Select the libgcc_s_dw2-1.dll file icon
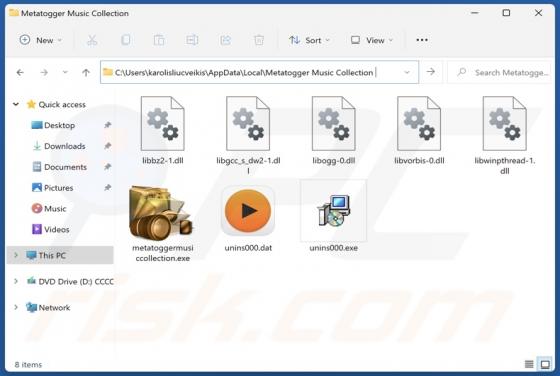The height and width of the screenshot is (376, 560). click(248, 124)
